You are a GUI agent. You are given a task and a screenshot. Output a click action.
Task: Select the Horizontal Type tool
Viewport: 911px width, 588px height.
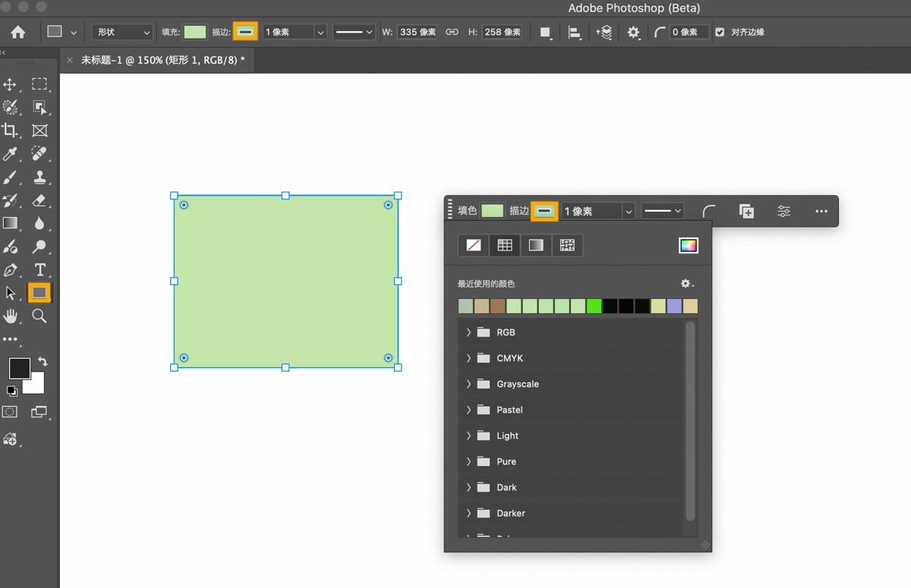click(x=39, y=270)
